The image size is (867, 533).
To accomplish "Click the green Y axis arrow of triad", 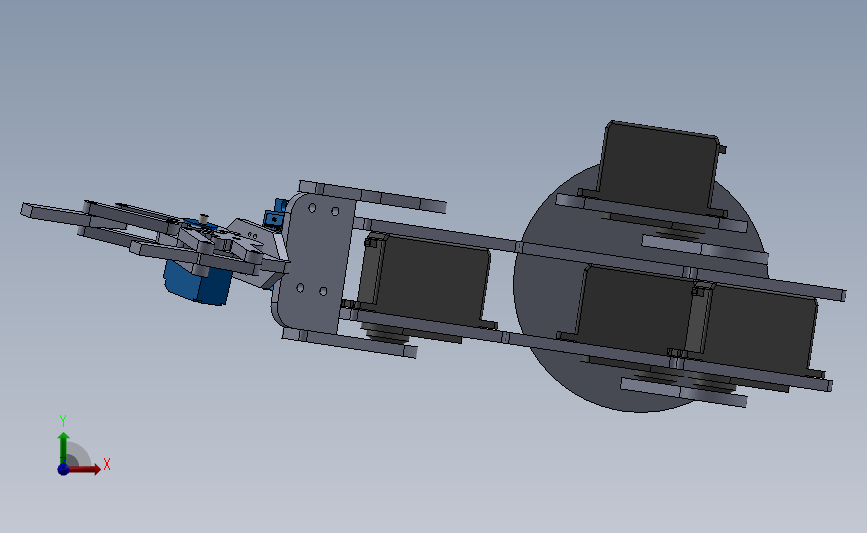I will tap(63, 448).
